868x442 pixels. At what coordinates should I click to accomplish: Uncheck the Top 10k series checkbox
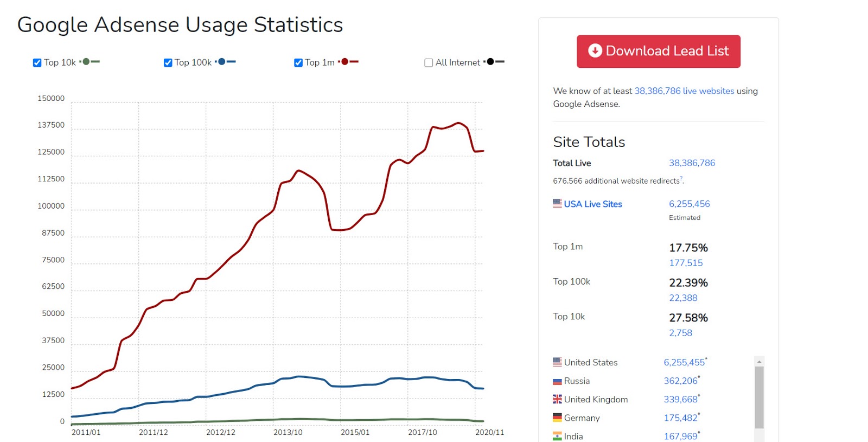coord(37,63)
